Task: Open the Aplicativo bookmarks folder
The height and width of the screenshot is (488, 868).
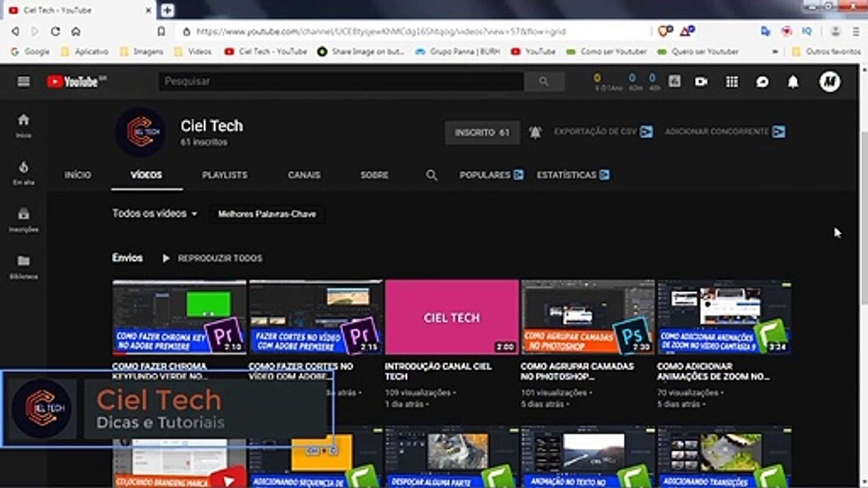Action: point(85,52)
